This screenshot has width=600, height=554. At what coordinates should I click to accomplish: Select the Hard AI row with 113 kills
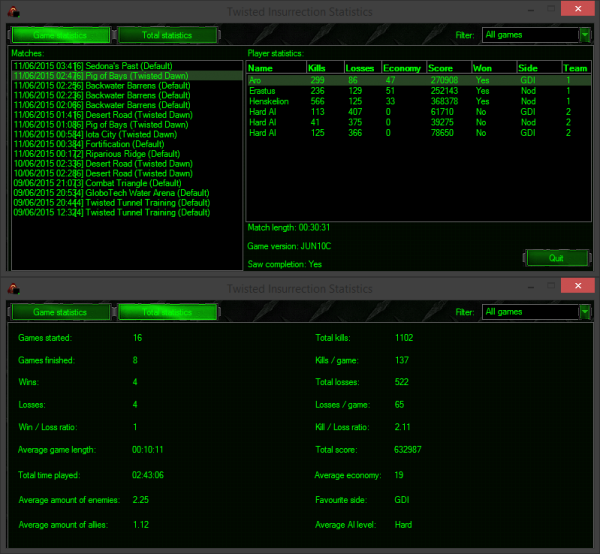pyautogui.click(x=419, y=112)
